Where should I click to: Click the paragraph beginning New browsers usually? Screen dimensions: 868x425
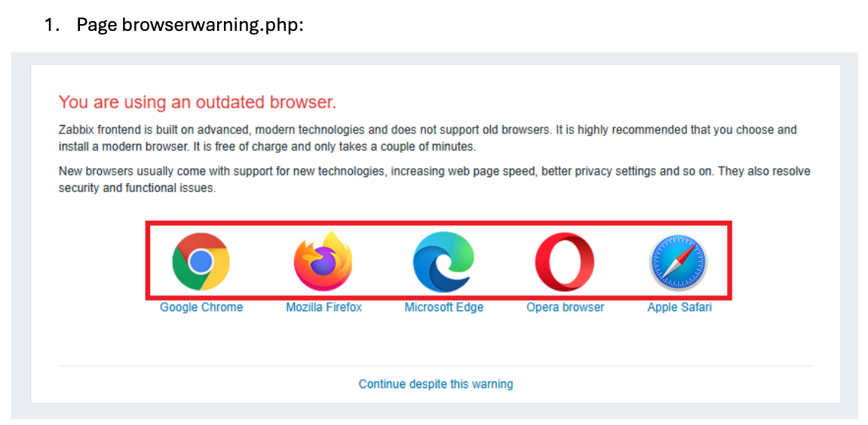tap(434, 180)
